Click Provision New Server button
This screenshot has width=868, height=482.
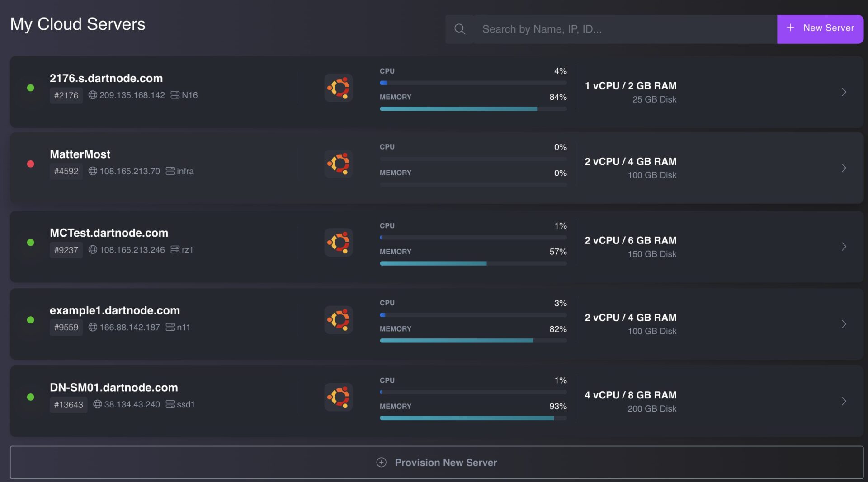click(436, 463)
